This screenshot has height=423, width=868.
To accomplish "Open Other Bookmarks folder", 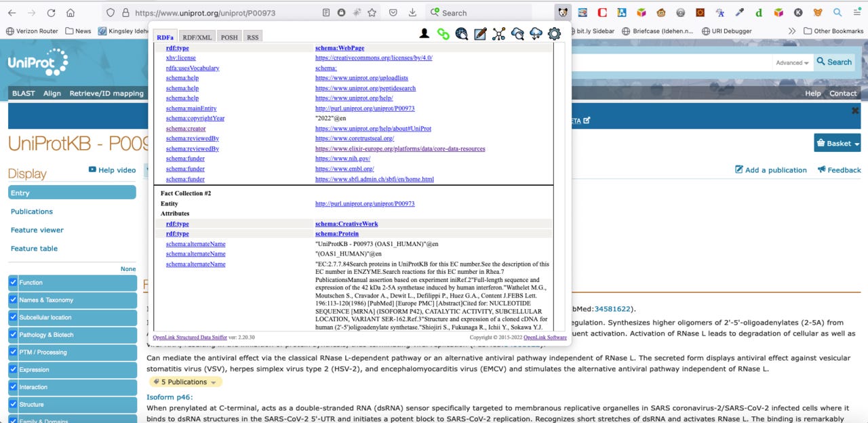I will tap(833, 31).
